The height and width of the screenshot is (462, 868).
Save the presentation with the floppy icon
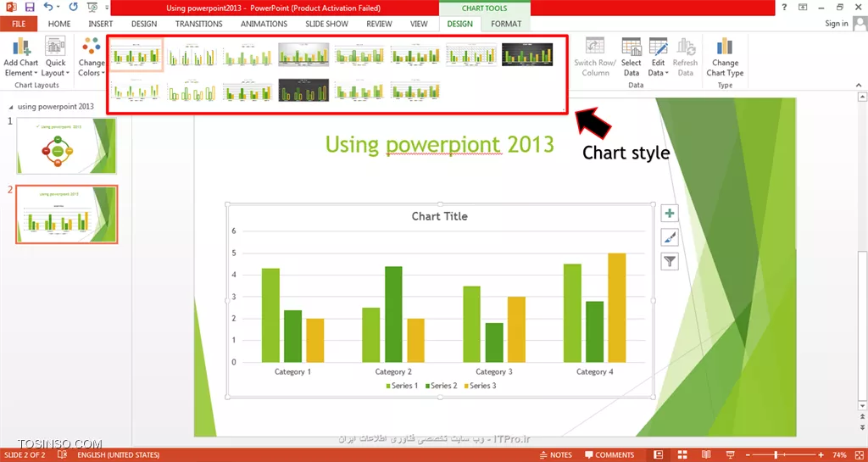[x=30, y=8]
